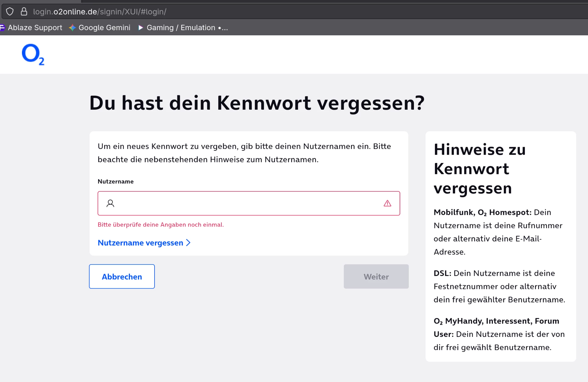
Task: Click the Hinweise zu Kennwort vergessen heading
Action: point(479,169)
